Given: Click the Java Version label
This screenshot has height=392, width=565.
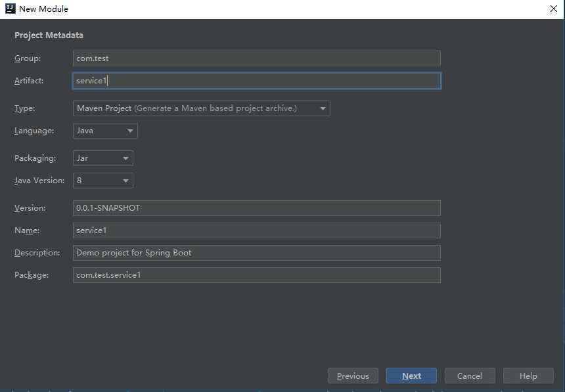Looking at the screenshot, I should [x=39, y=181].
